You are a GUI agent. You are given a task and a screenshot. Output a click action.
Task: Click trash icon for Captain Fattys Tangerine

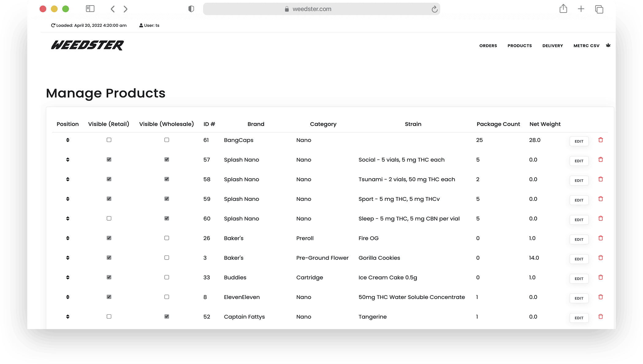coord(600,317)
